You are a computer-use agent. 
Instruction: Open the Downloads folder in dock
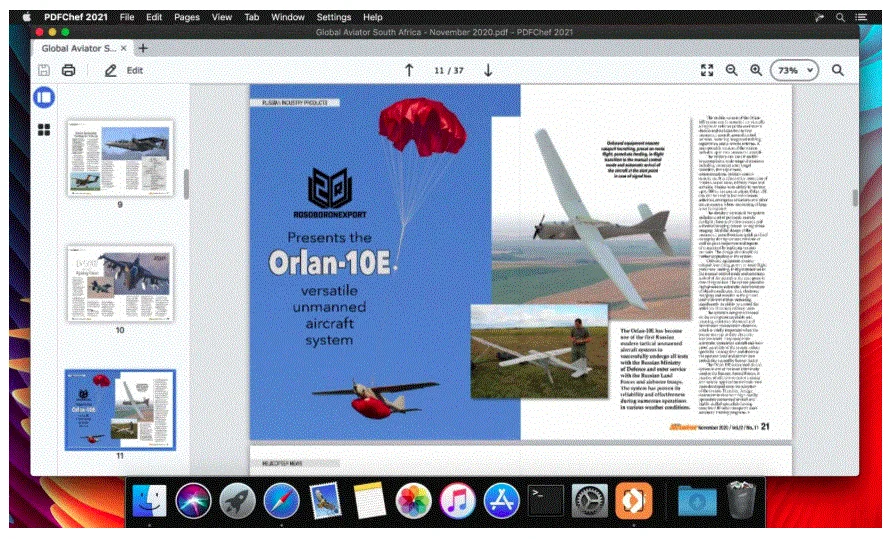697,501
